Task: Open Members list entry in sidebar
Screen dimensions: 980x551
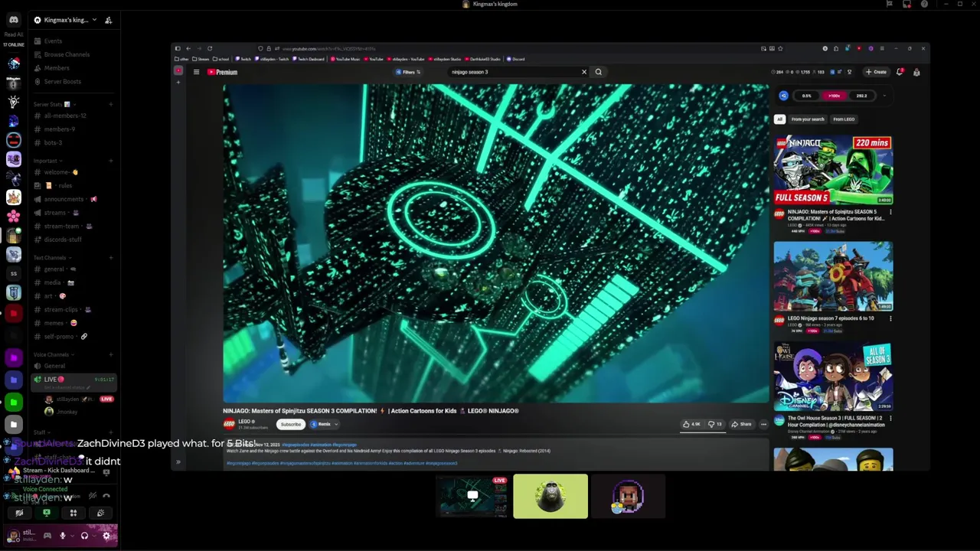Action: (x=57, y=68)
